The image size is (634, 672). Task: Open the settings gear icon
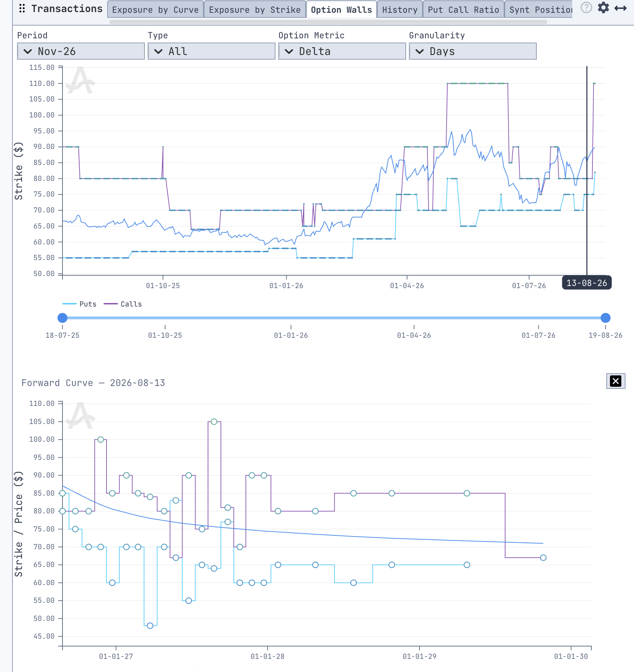(603, 8)
